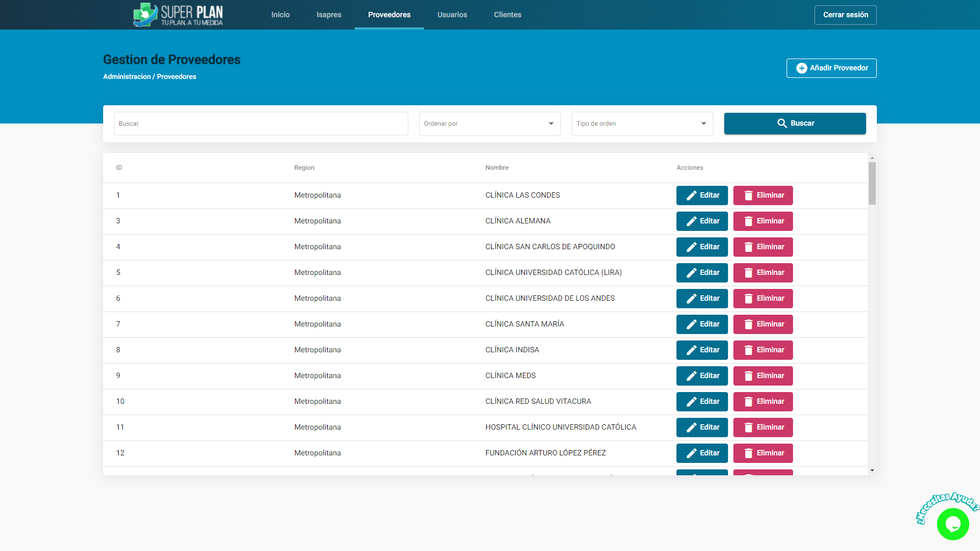The width and height of the screenshot is (980, 551).
Task: Trash icon for CLÍNICA UNIVERSIDAD CATÓLICA (LIRA)
Action: click(748, 273)
